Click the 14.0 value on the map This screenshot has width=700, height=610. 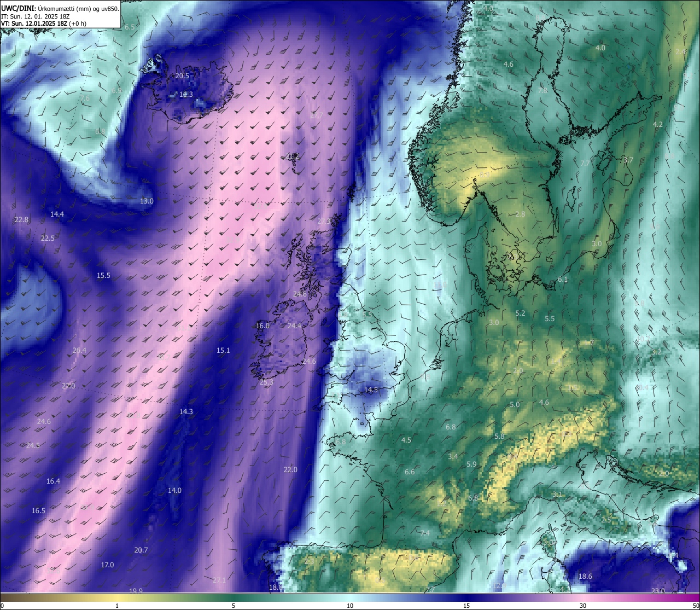tap(174, 491)
